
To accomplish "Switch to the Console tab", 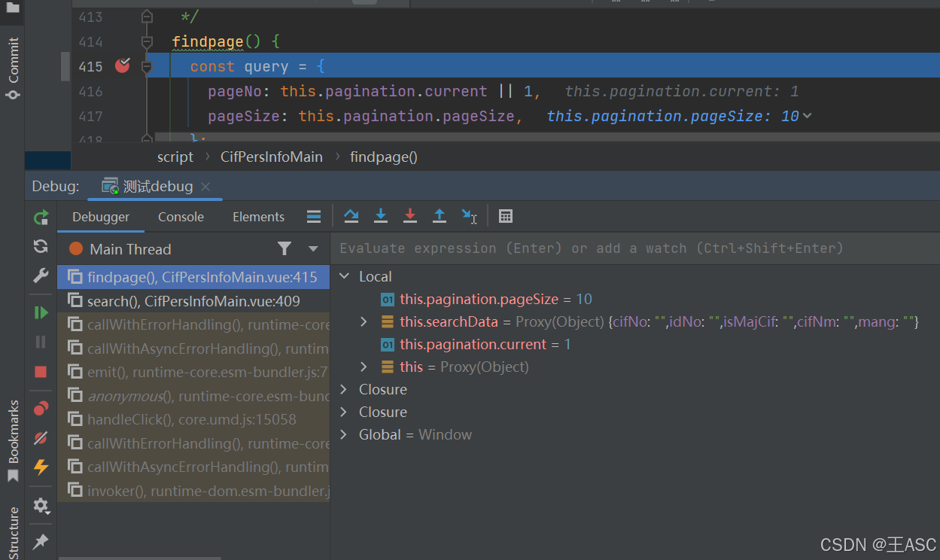I will [181, 217].
